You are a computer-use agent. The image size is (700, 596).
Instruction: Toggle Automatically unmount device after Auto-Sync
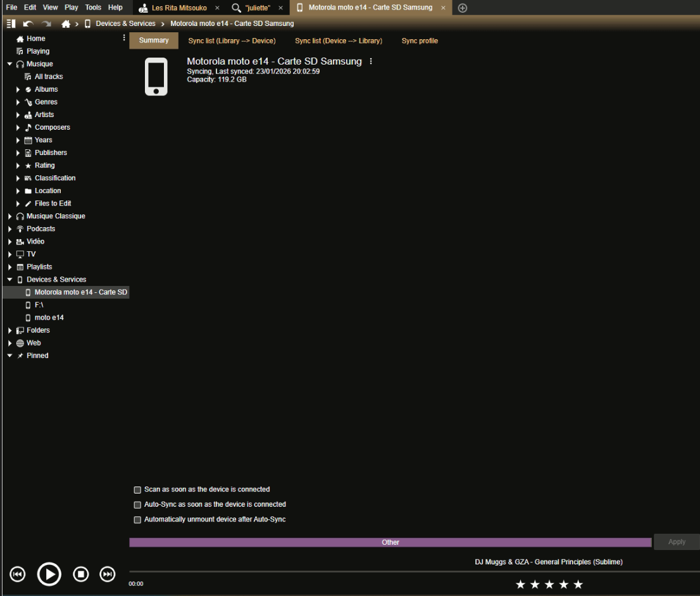(137, 520)
